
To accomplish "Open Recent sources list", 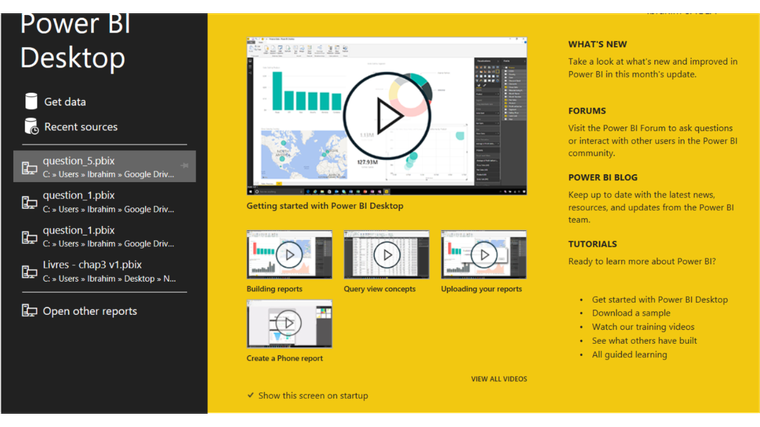I will click(x=81, y=127).
